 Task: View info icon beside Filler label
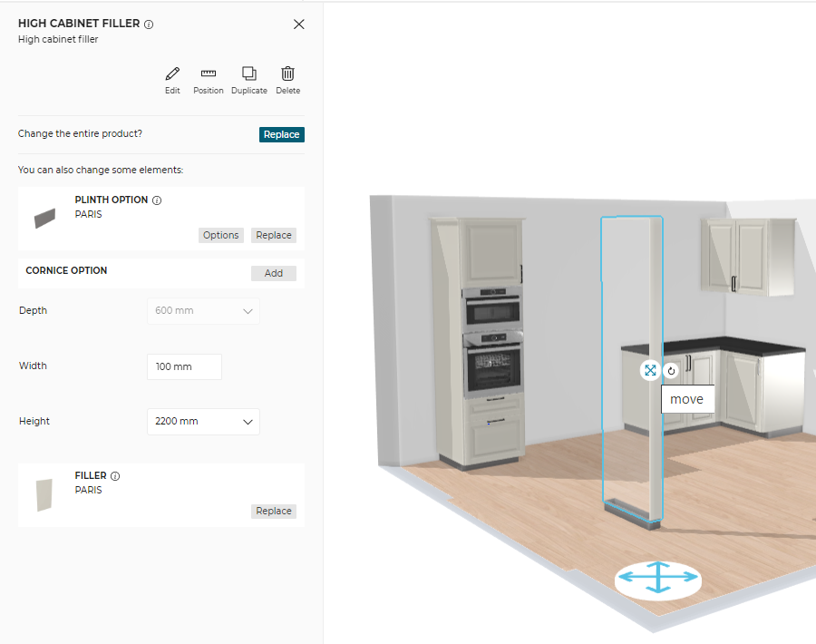tap(115, 476)
